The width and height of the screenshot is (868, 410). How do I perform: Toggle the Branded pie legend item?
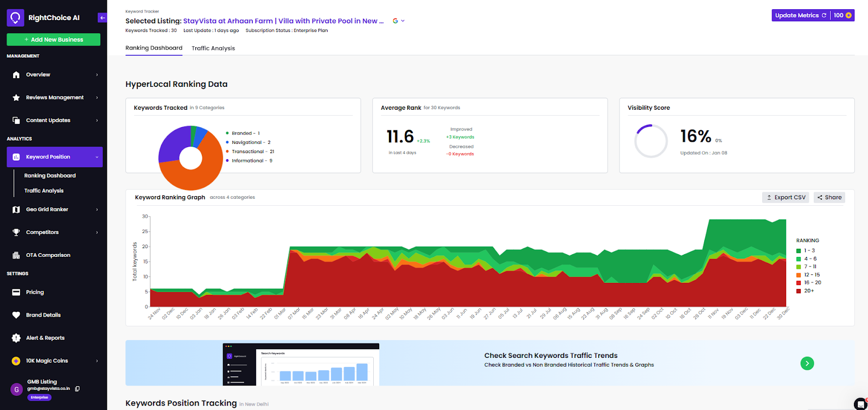[243, 133]
